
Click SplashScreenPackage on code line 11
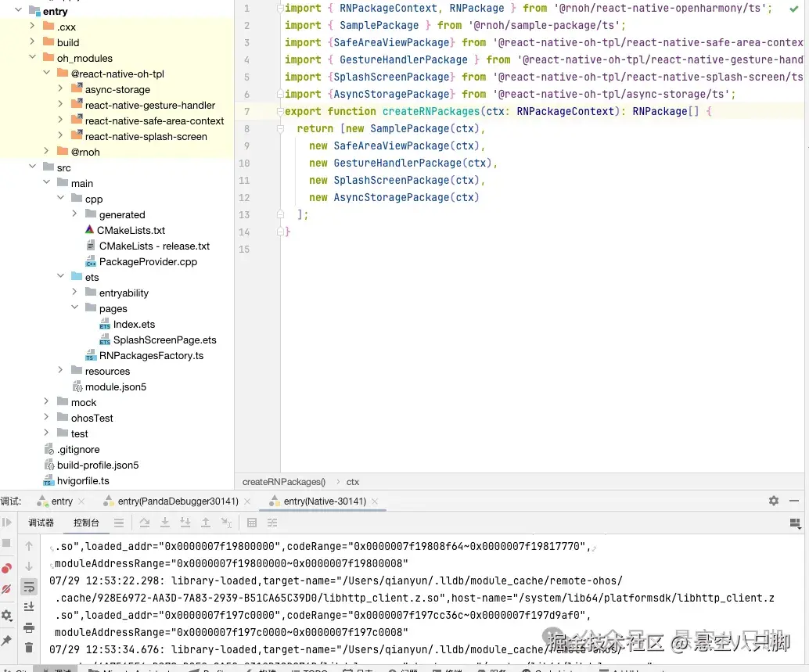[392, 180]
